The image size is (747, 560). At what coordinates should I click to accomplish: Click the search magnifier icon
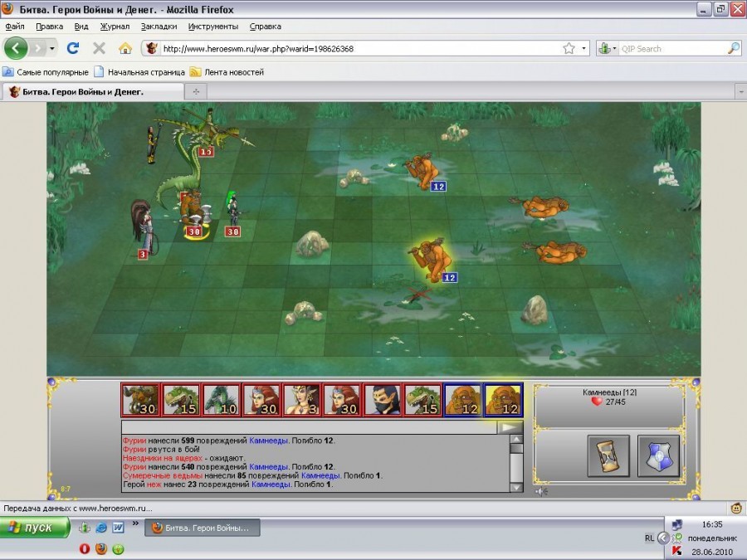pyautogui.click(x=735, y=48)
